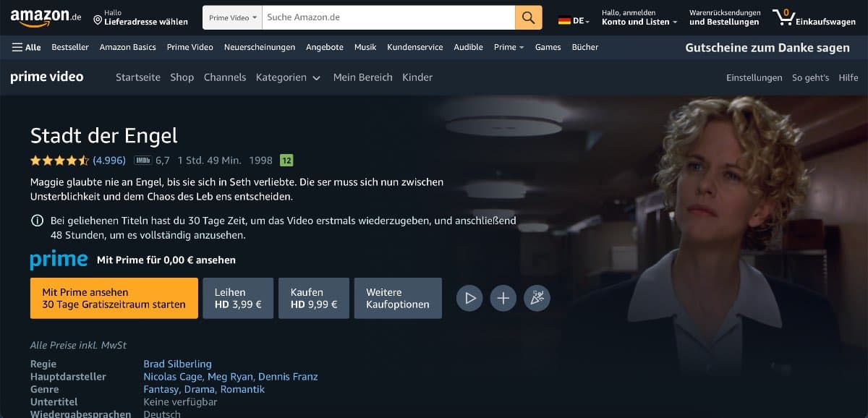
Task: Open Brad Silberling director link
Action: coord(177,364)
